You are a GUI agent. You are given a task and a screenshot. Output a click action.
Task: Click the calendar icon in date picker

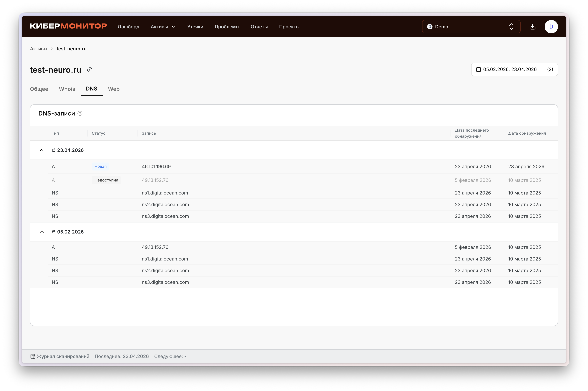point(478,69)
